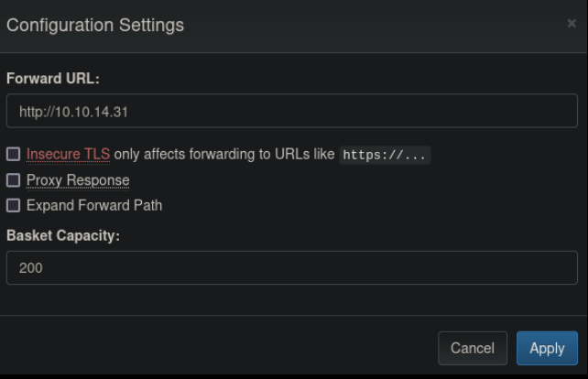Click the https://... code snippet
Viewport: 588px width, 379px height.
[x=385, y=155]
